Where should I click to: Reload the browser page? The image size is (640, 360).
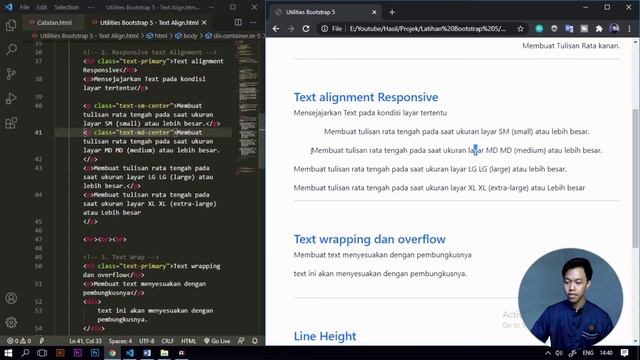coord(306,29)
